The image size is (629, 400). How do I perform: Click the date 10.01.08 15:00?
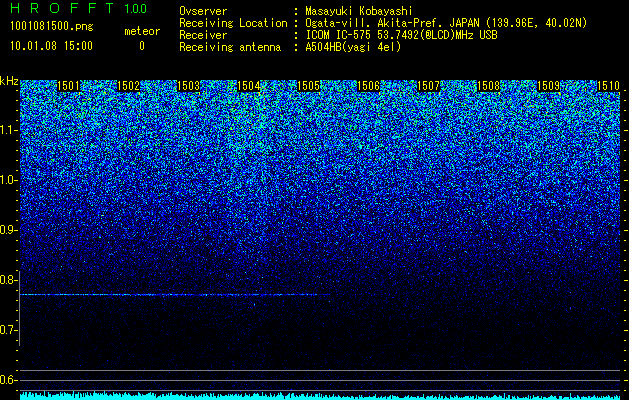51,45
